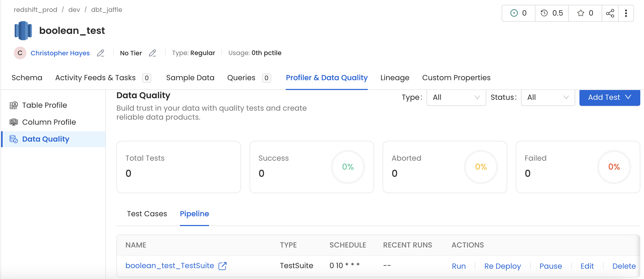The image size is (644, 279).
Task: Switch to the Test Cases tab
Action: (x=147, y=214)
